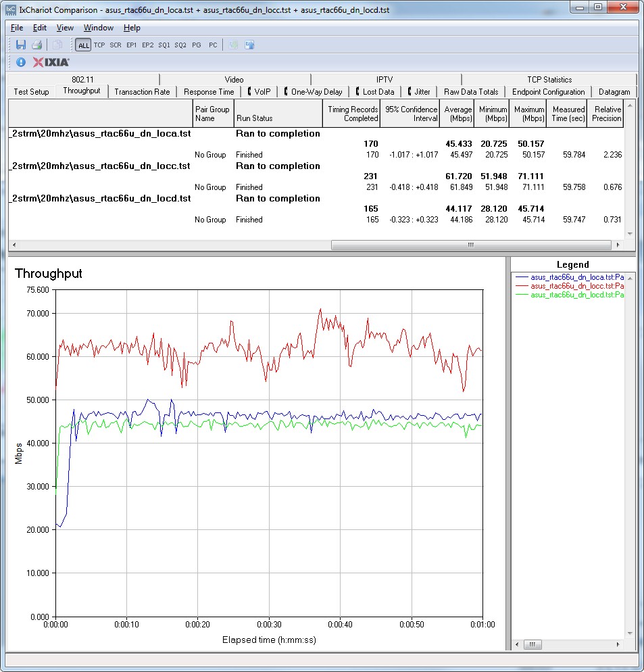Image resolution: width=644 pixels, height=672 pixels.
Task: Click the 44.186 average value cell
Action: pos(461,220)
